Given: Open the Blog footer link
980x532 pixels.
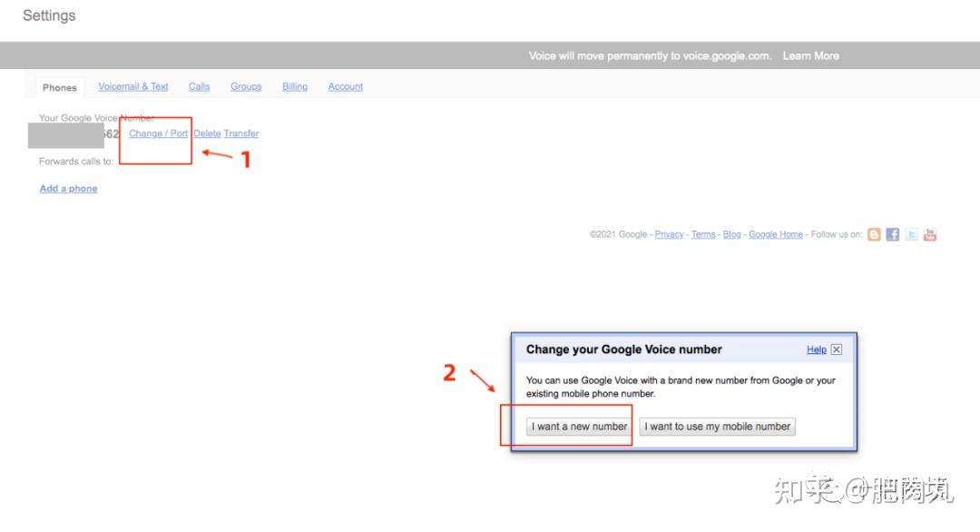Looking at the screenshot, I should [732, 234].
